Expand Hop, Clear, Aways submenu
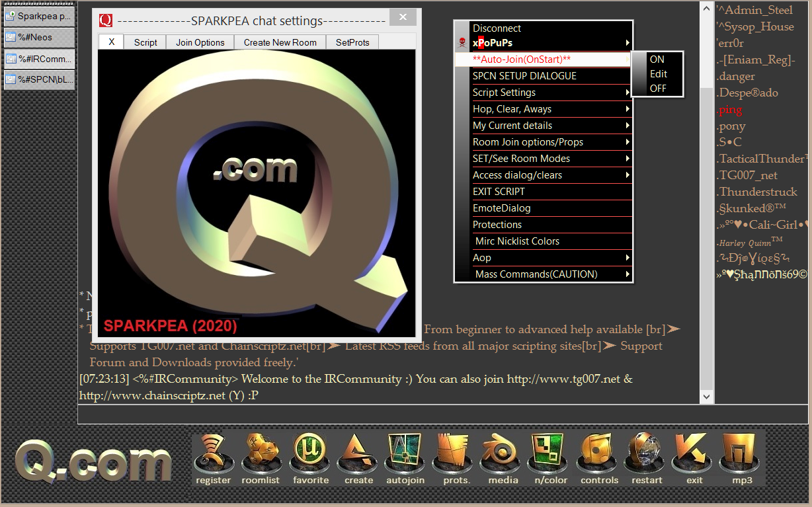 [544, 108]
